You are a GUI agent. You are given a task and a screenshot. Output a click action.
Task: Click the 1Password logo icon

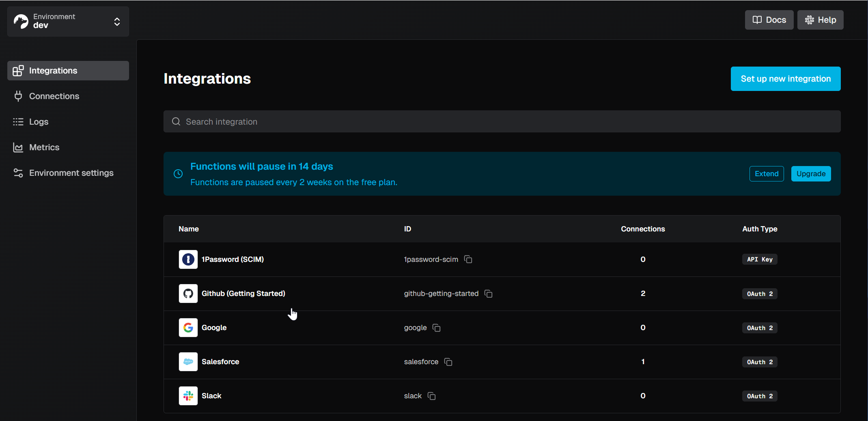188,259
